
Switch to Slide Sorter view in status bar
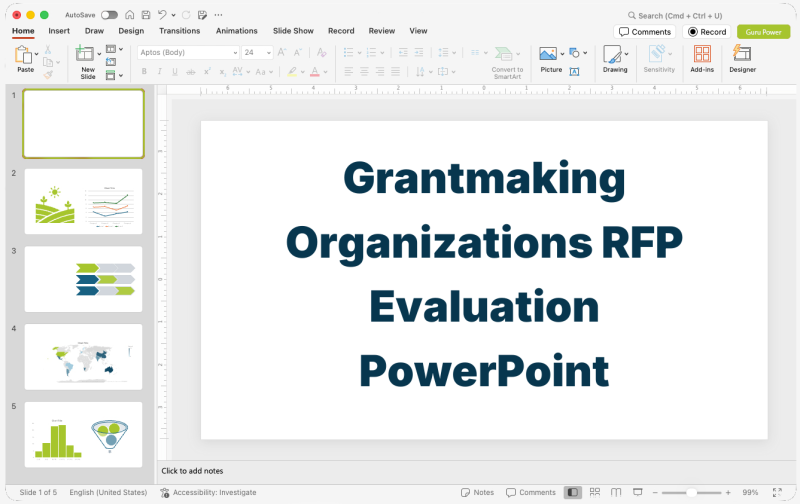click(595, 492)
